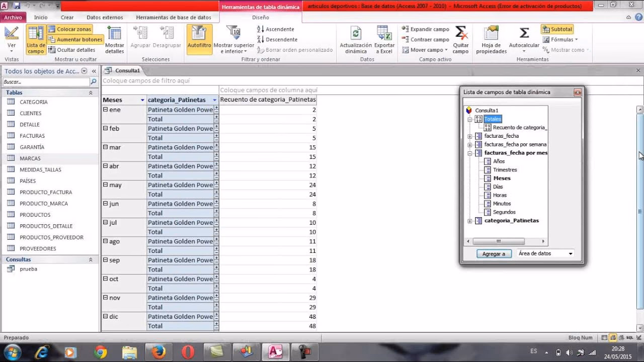Click the Buscar search field
The width and height of the screenshot is (644, 362).
coord(45,82)
